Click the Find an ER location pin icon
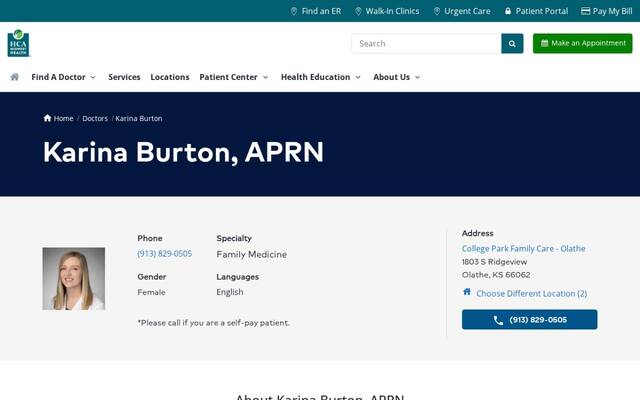This screenshot has height=400, width=640. [x=293, y=11]
